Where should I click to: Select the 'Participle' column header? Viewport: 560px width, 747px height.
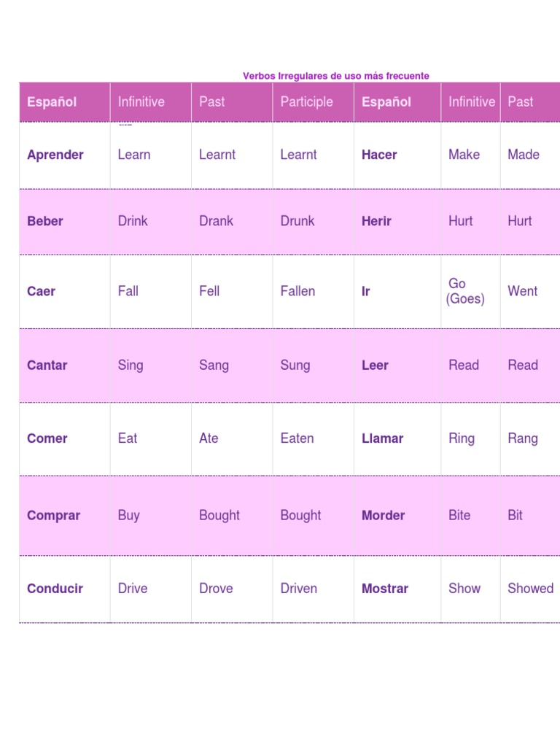pyautogui.click(x=306, y=102)
